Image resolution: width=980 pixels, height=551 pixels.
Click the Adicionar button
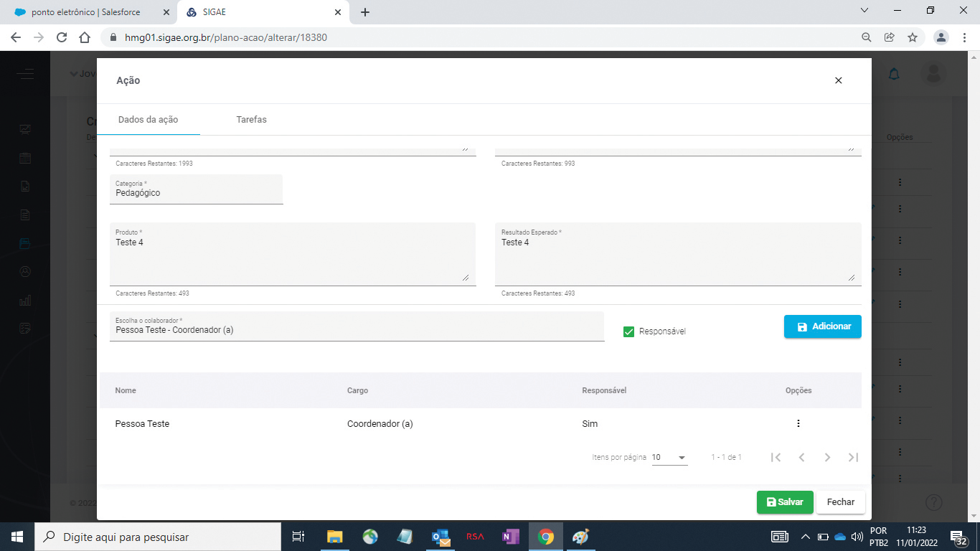(822, 326)
